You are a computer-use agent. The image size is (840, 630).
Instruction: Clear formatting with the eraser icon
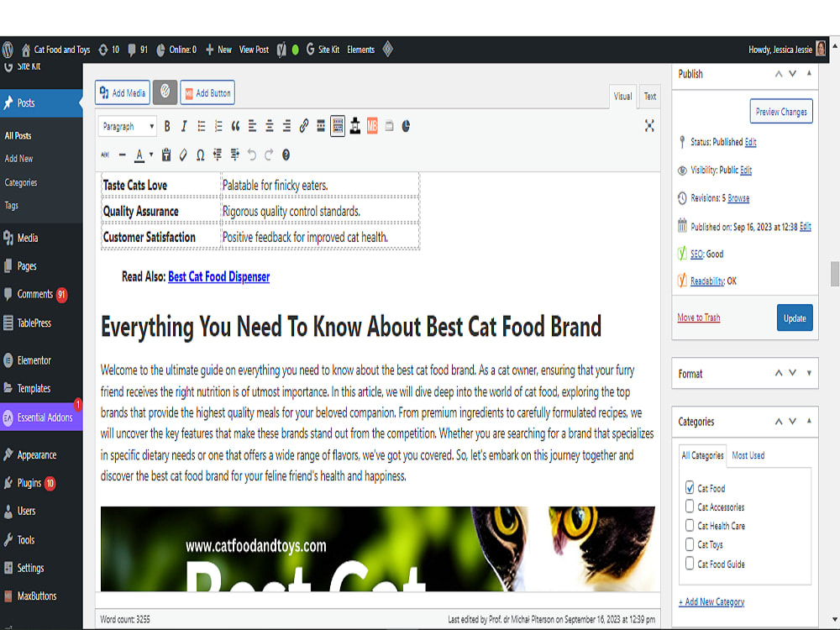click(x=183, y=155)
